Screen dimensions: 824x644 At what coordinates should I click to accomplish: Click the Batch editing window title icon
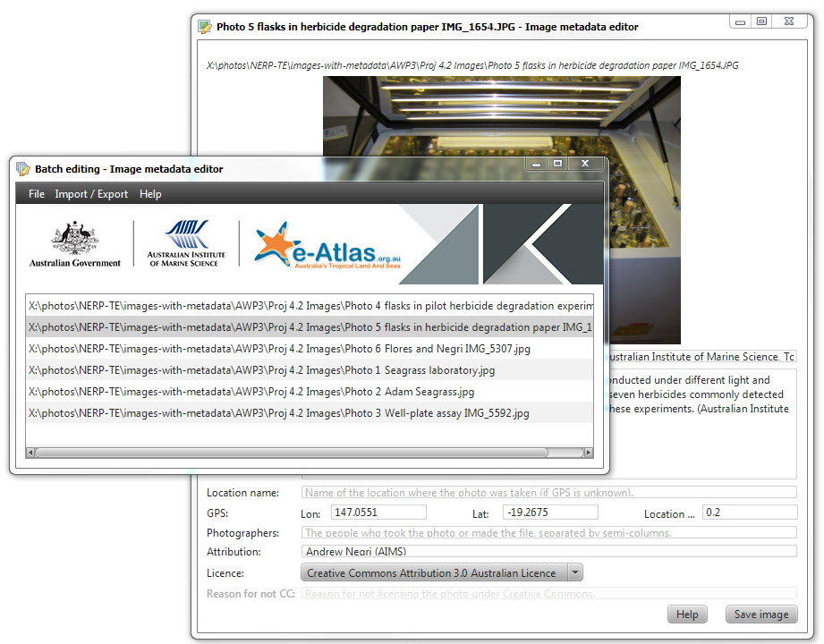coord(23,169)
